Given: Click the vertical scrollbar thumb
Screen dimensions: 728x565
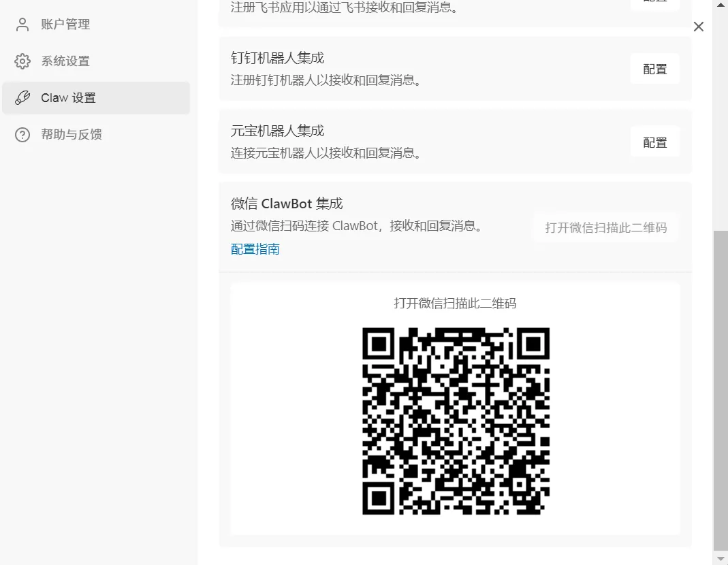Looking at the screenshot, I should click(721, 390).
